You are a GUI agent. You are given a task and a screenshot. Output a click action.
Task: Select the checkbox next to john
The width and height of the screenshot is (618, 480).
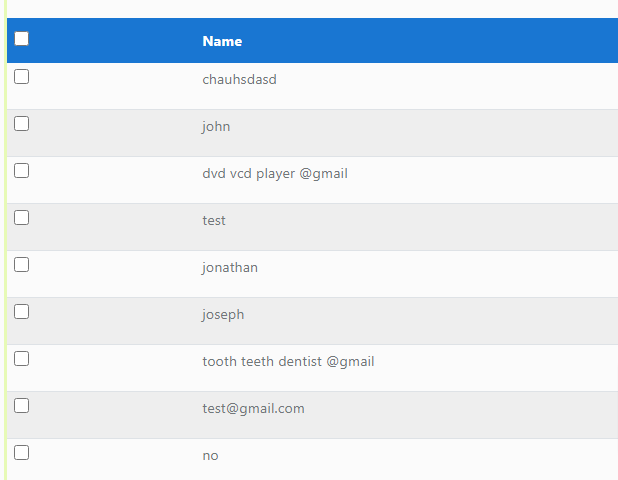pyautogui.click(x=22, y=124)
